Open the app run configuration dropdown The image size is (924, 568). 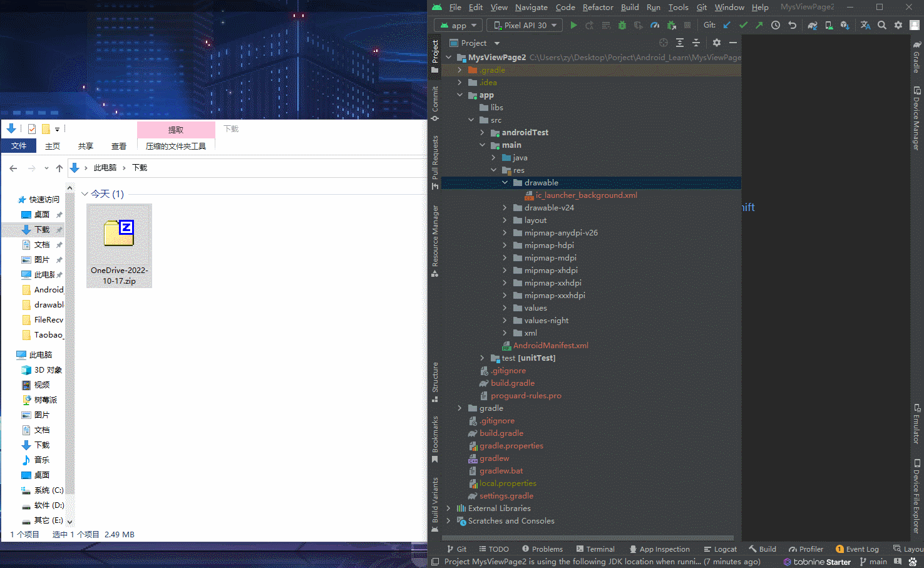click(x=458, y=26)
